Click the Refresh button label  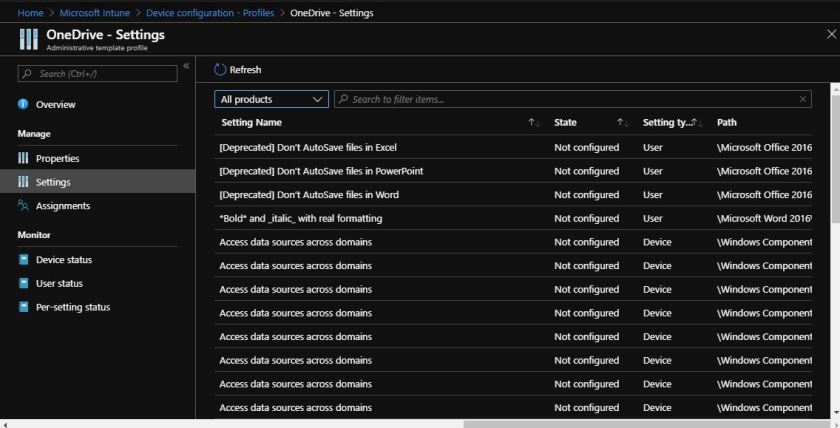(245, 70)
